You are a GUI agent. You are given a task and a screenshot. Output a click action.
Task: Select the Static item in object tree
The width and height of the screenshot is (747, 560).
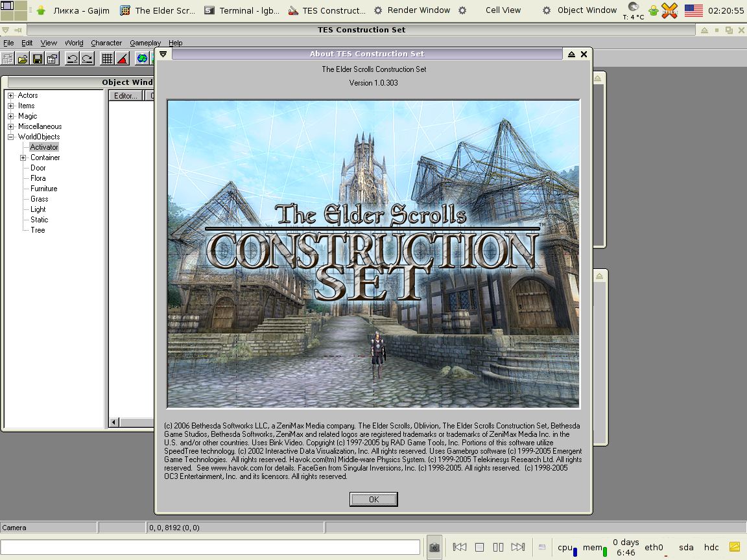coord(39,220)
